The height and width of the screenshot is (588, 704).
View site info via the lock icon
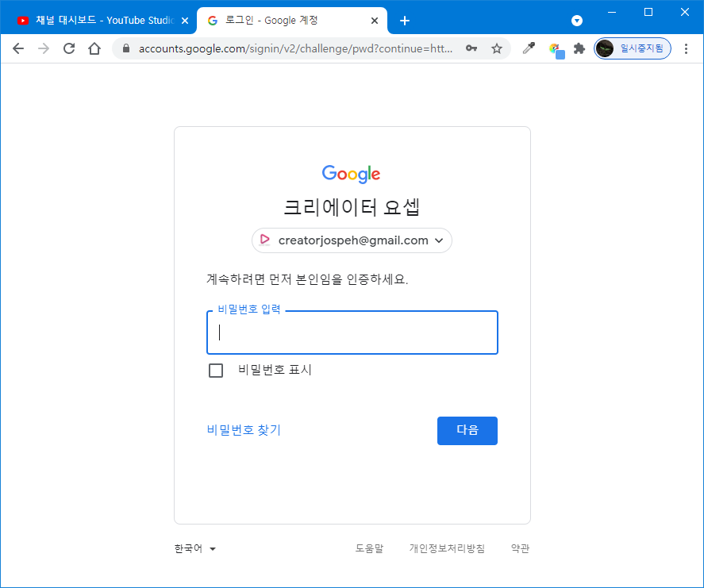tap(126, 48)
